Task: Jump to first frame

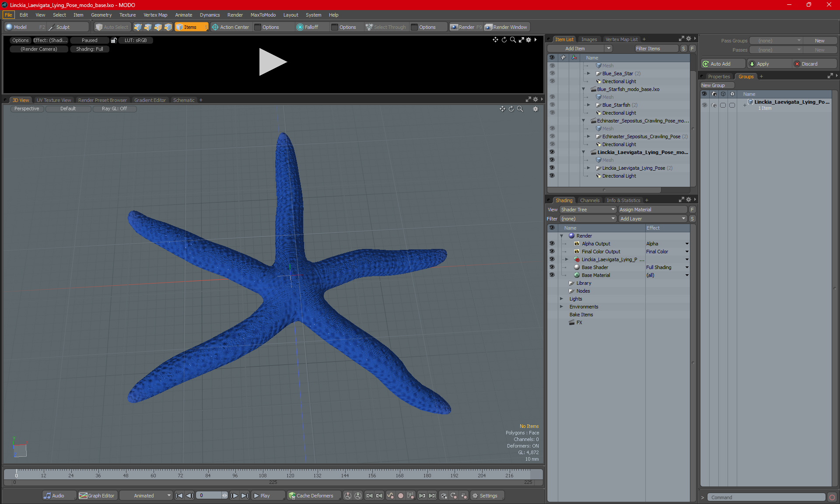Action: 179,496
